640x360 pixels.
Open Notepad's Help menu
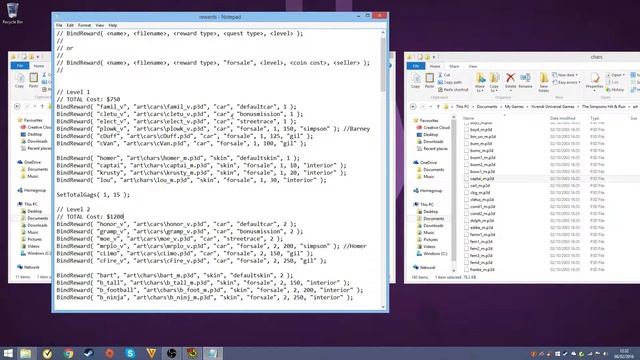click(113, 25)
